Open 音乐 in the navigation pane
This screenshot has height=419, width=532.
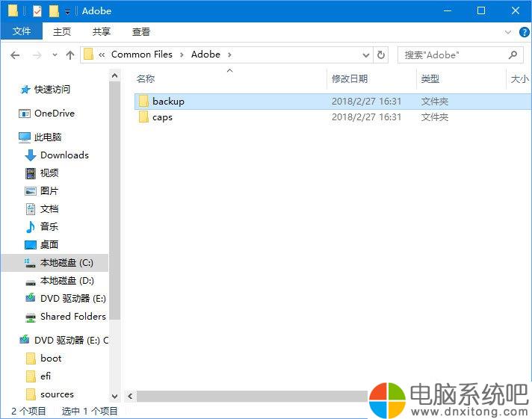(49, 226)
